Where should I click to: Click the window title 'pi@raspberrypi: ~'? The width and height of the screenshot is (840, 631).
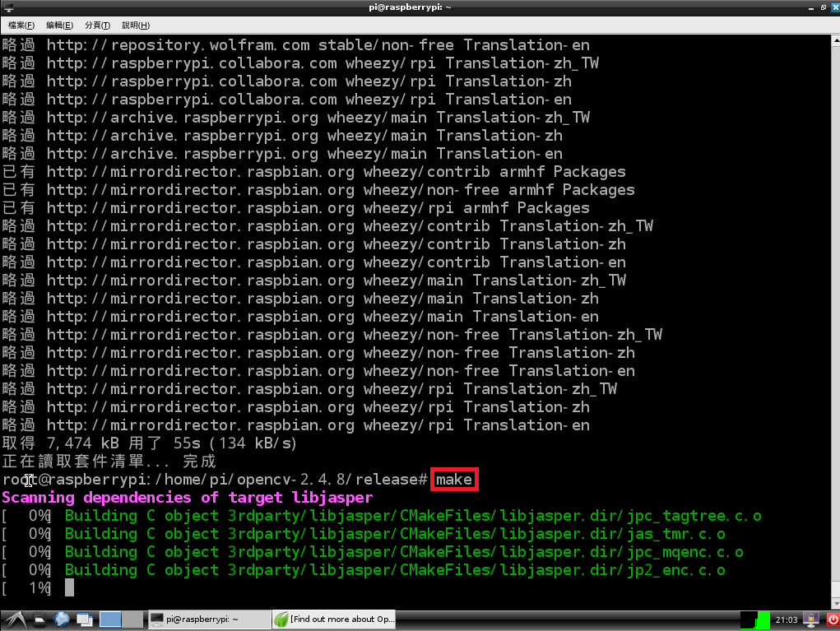pos(410,7)
